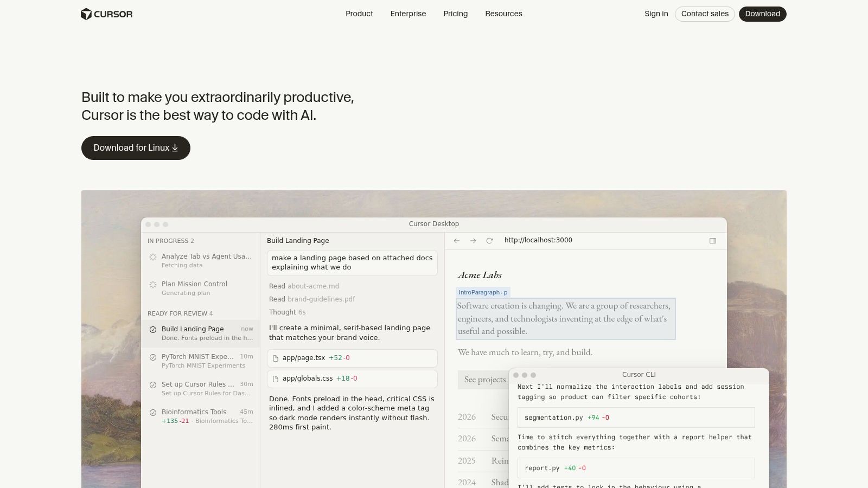Click the first 2026 row in the projects list

point(483,417)
